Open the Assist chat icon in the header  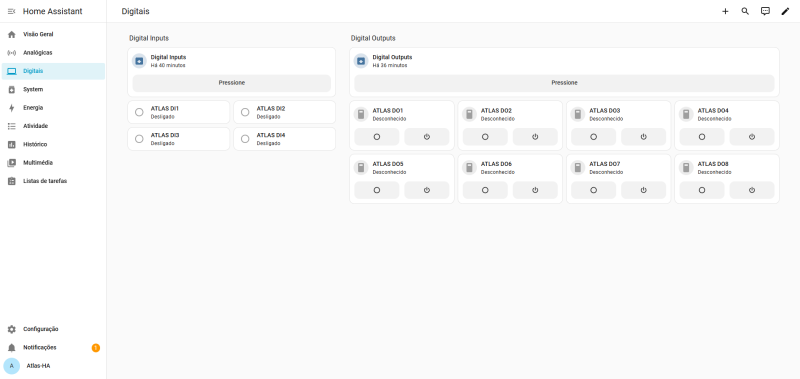click(765, 11)
